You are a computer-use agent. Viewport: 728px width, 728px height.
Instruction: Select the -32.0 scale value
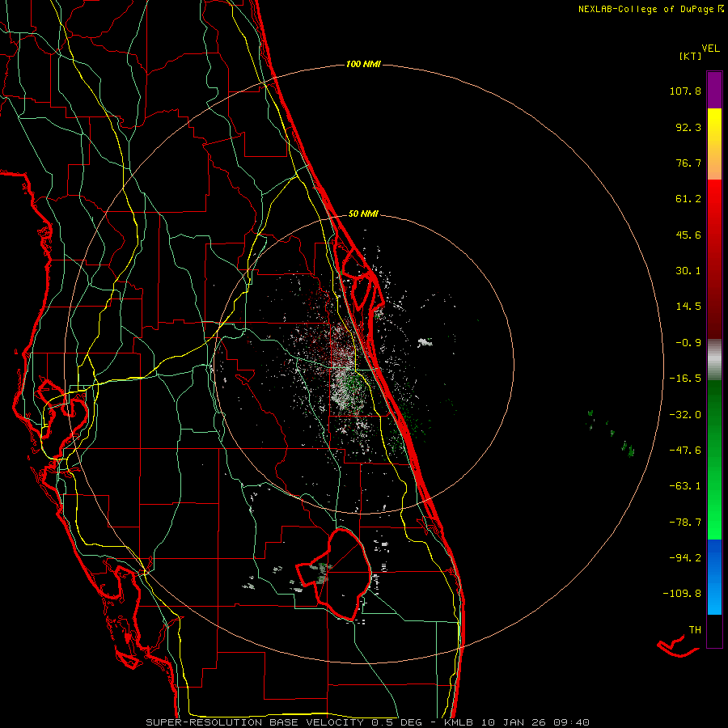pos(685,415)
